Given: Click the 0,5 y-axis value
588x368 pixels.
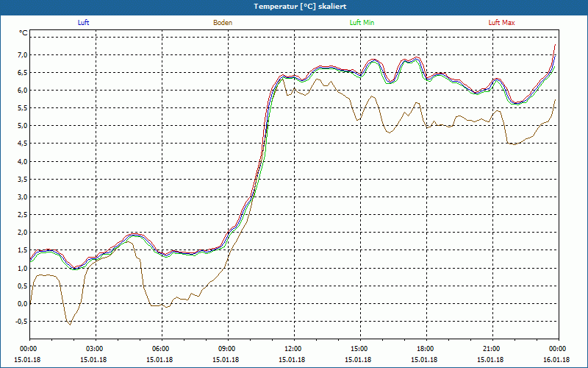Looking at the screenshot, I should [22, 286].
